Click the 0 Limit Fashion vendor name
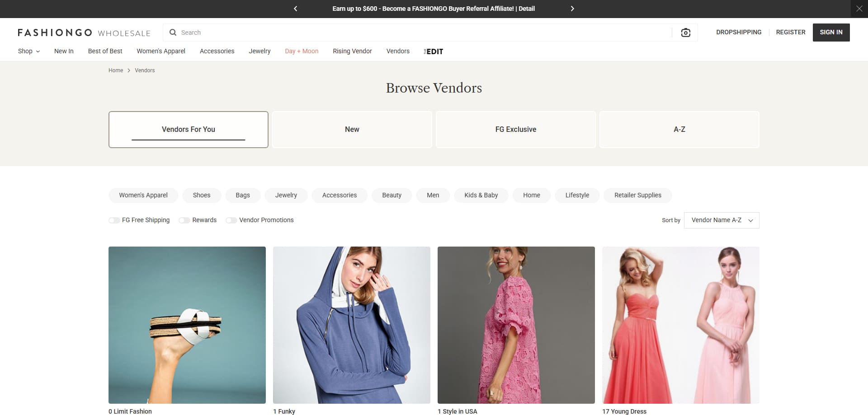The width and height of the screenshot is (868, 415). 130,411
